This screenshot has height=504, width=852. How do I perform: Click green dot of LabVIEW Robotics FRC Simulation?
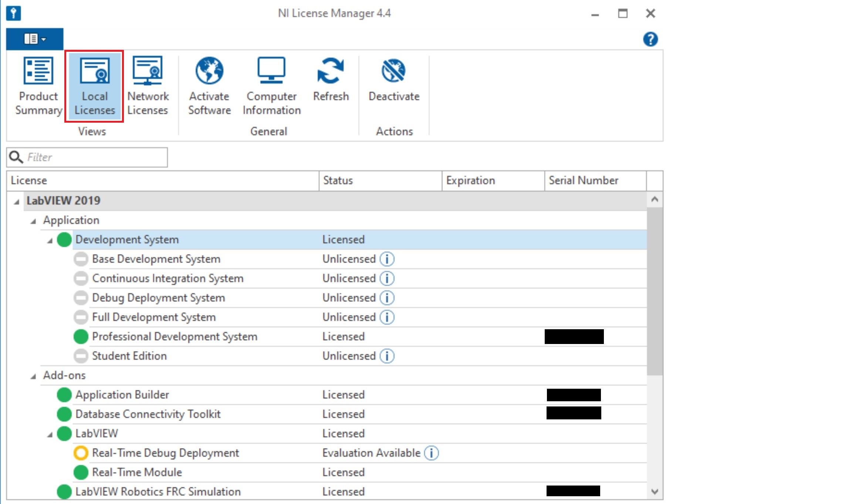(x=64, y=492)
